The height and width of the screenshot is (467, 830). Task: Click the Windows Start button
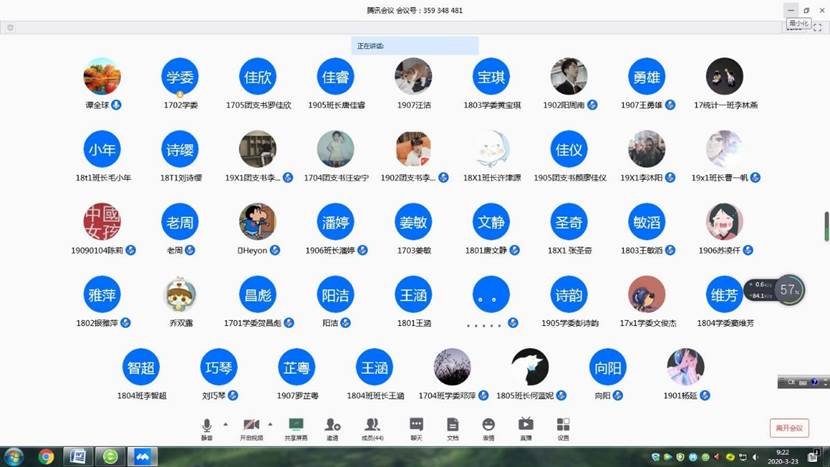click(x=13, y=456)
